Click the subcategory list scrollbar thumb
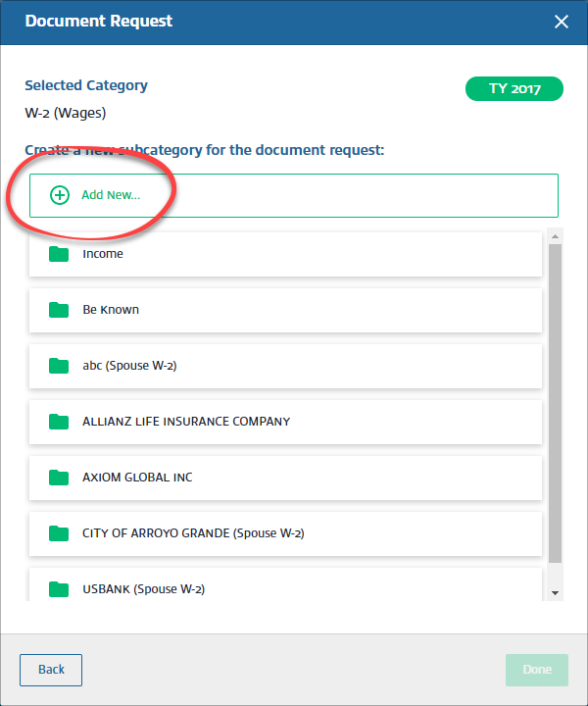The width and height of the screenshot is (588, 706). (x=555, y=402)
